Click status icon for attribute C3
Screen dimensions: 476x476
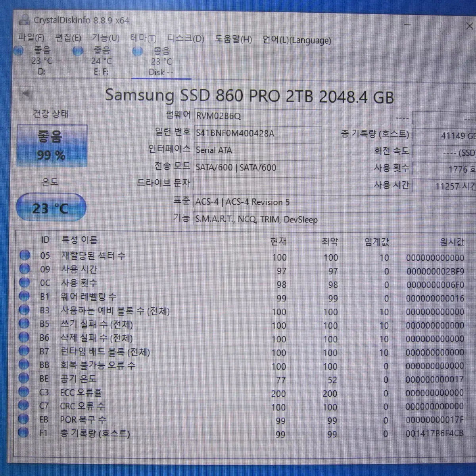[24, 392]
